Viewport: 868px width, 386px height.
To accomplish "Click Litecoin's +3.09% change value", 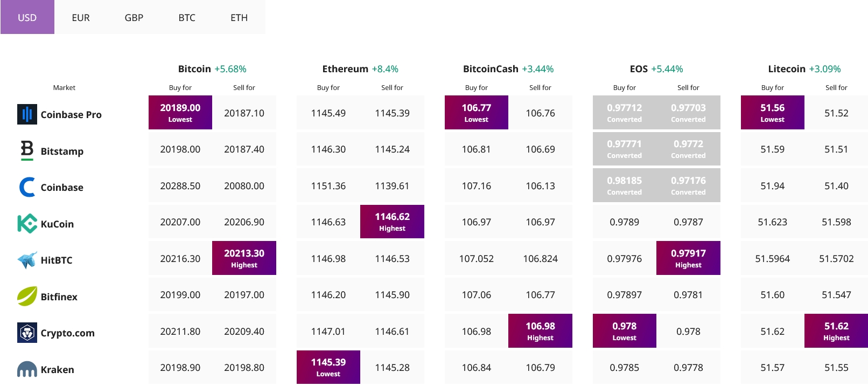I will (825, 69).
